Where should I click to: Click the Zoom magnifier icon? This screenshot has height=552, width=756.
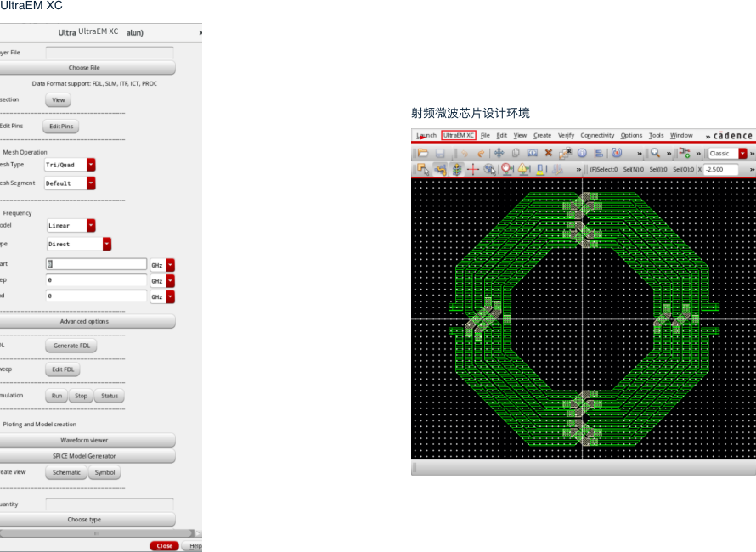pyautogui.click(x=655, y=154)
